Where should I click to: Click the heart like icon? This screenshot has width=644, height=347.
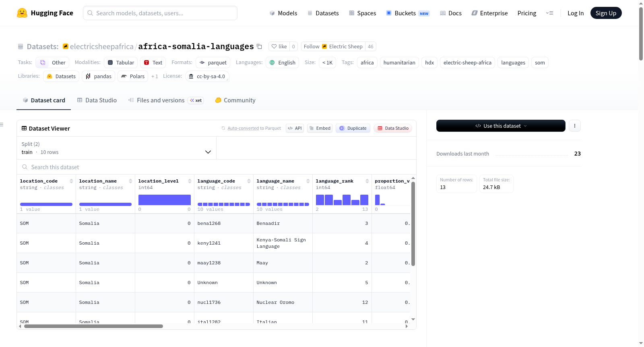[274, 46]
